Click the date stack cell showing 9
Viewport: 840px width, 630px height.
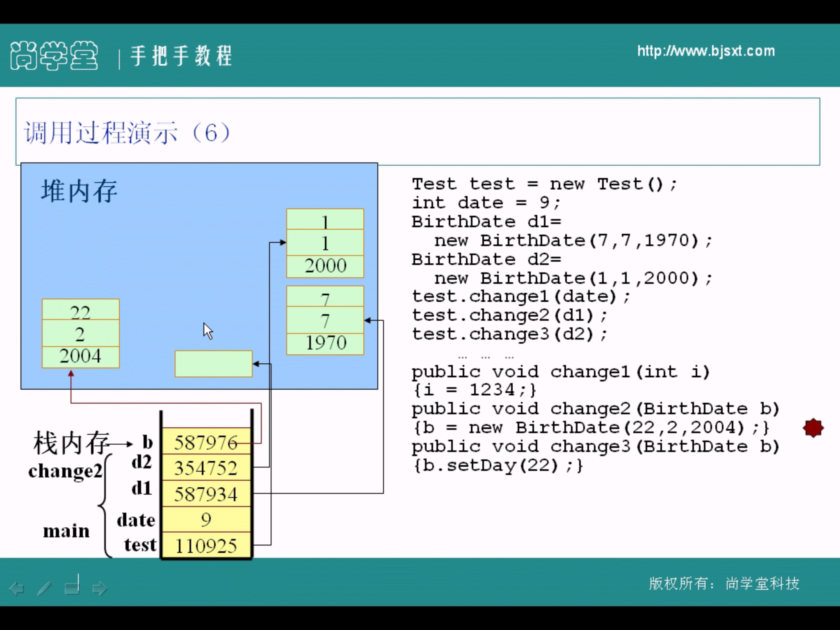[206, 520]
